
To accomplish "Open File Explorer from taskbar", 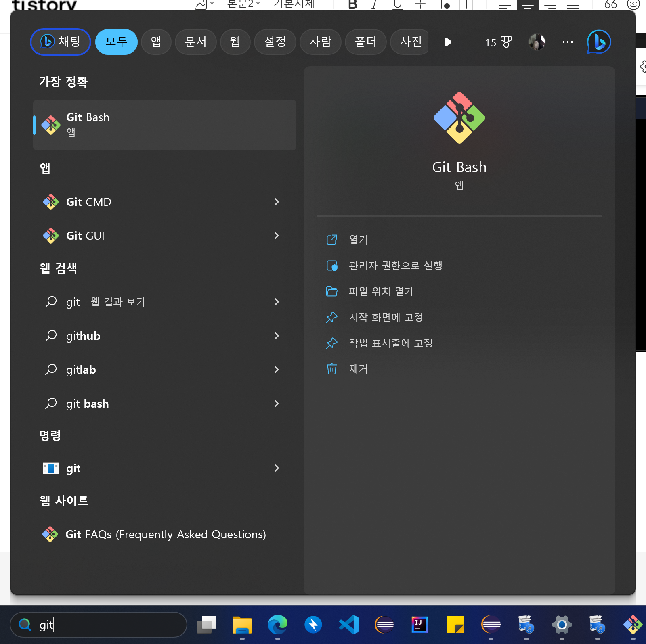I will (x=242, y=625).
